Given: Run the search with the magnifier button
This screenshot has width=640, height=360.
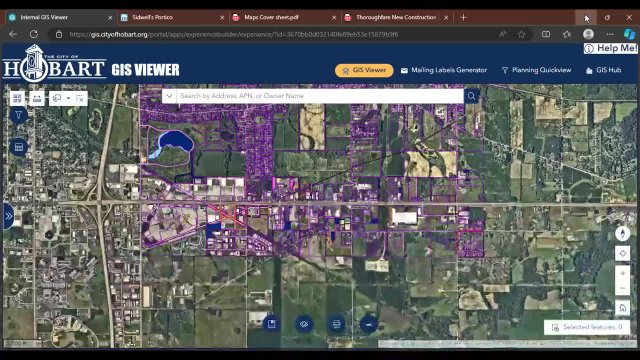Looking at the screenshot, I should coord(471,96).
